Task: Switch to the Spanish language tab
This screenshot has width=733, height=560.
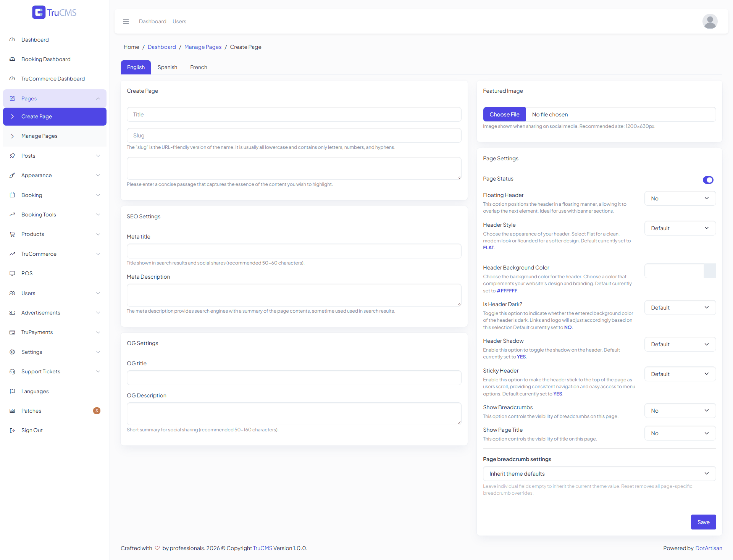Action: pos(167,67)
